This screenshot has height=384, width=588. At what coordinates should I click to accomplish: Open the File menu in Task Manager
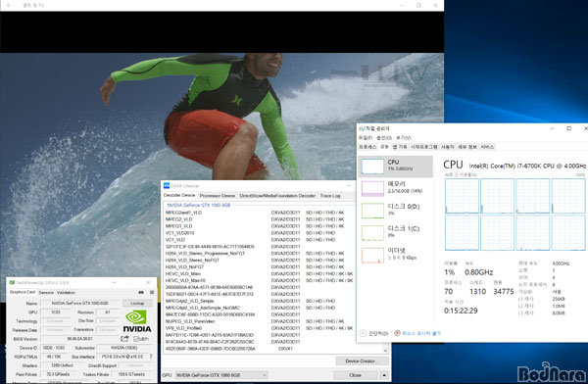click(366, 137)
